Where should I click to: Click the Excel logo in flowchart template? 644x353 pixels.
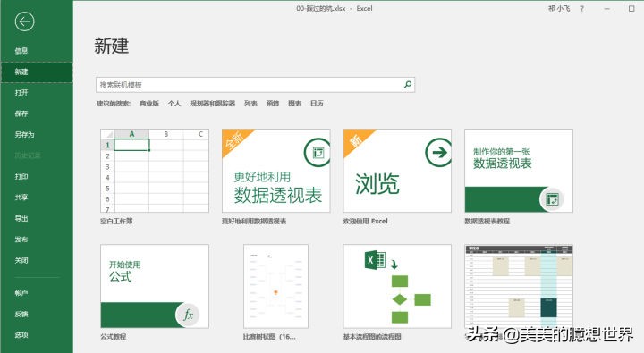coord(375,260)
